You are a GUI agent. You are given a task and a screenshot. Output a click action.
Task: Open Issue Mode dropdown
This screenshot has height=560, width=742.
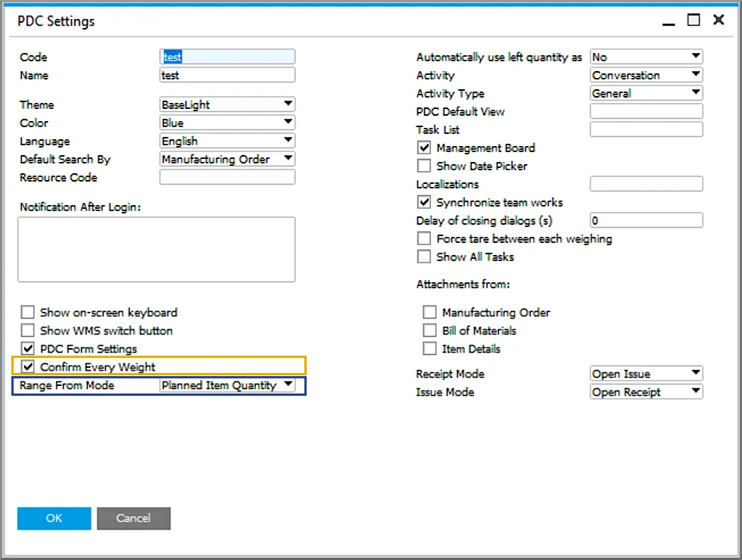(x=647, y=392)
